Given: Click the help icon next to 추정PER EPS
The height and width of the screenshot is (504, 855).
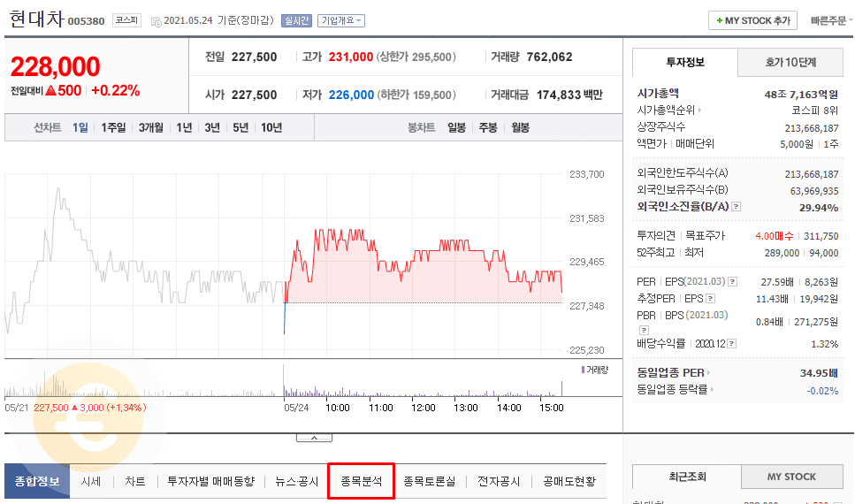Looking at the screenshot, I should [x=711, y=299].
